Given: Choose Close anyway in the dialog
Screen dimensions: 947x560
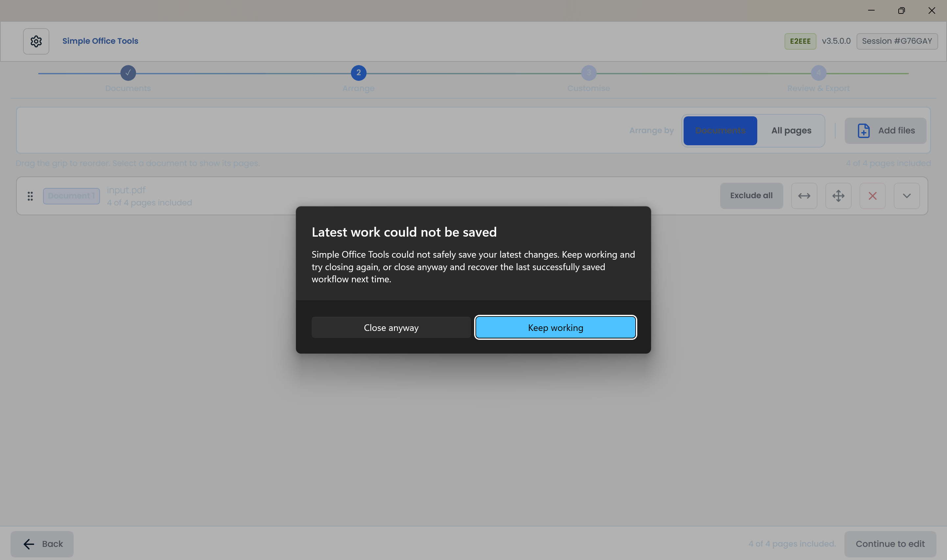Looking at the screenshot, I should [391, 328].
